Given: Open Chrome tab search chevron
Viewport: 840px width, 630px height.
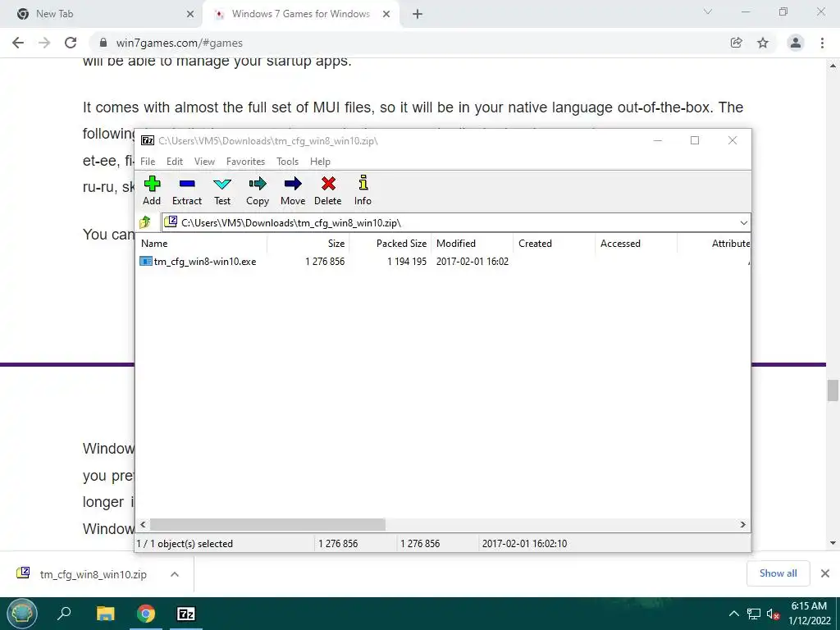Looking at the screenshot, I should tap(708, 11).
